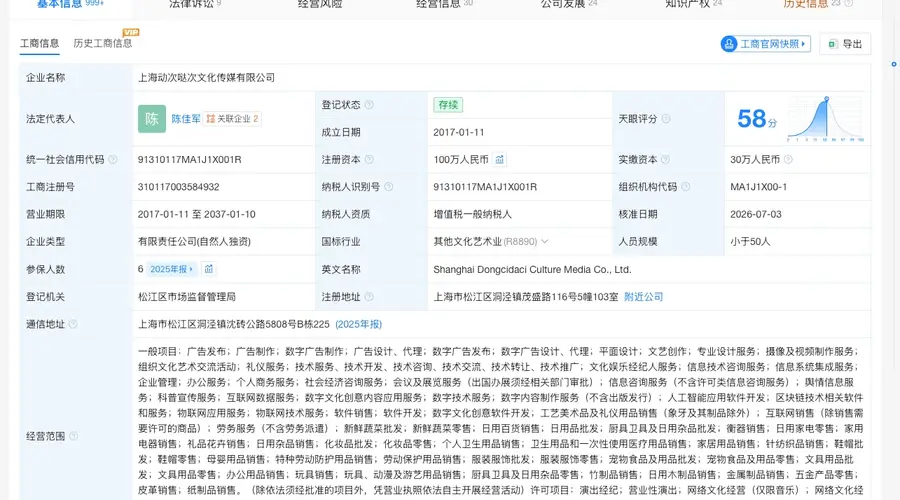Select enterprise type 有限责任公司(自然人独资)
Screen dimensions: 900x500
tap(194, 242)
